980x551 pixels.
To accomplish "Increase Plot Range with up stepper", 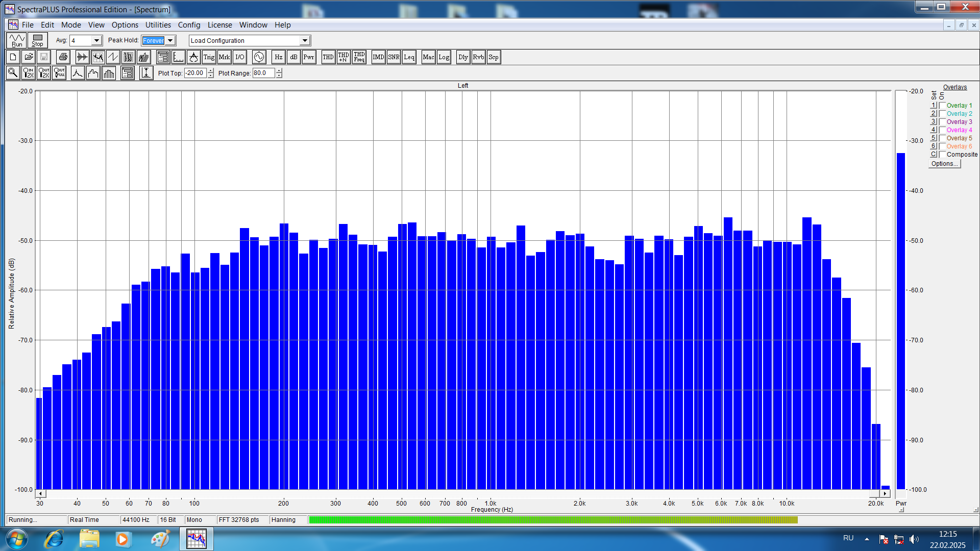I will pyautogui.click(x=279, y=71).
